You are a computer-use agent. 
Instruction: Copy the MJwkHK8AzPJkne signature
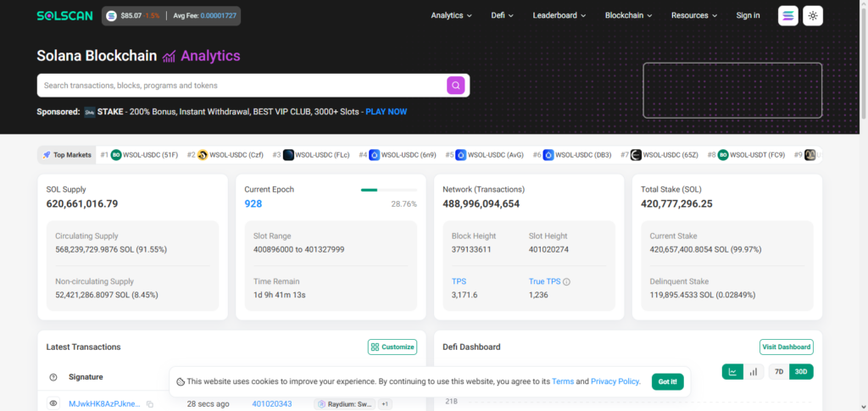(149, 404)
